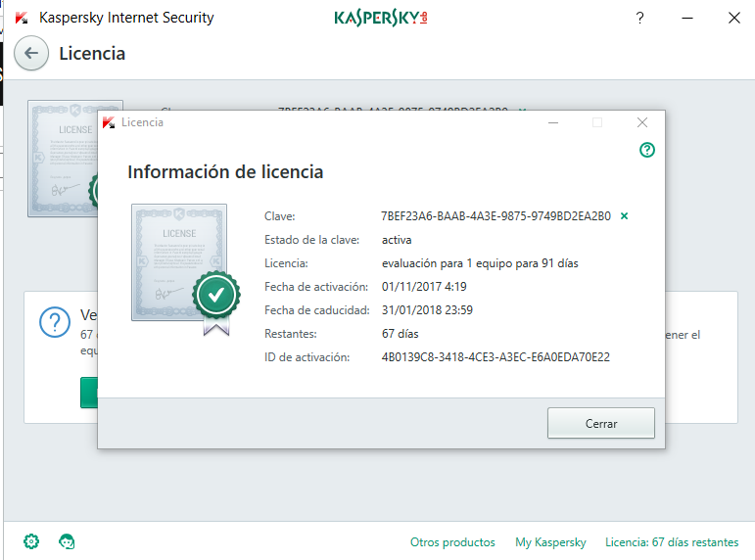Viewport: 755px width, 560px height.
Task: Click the 'Licencia:' field label in dialog
Action: 286,263
